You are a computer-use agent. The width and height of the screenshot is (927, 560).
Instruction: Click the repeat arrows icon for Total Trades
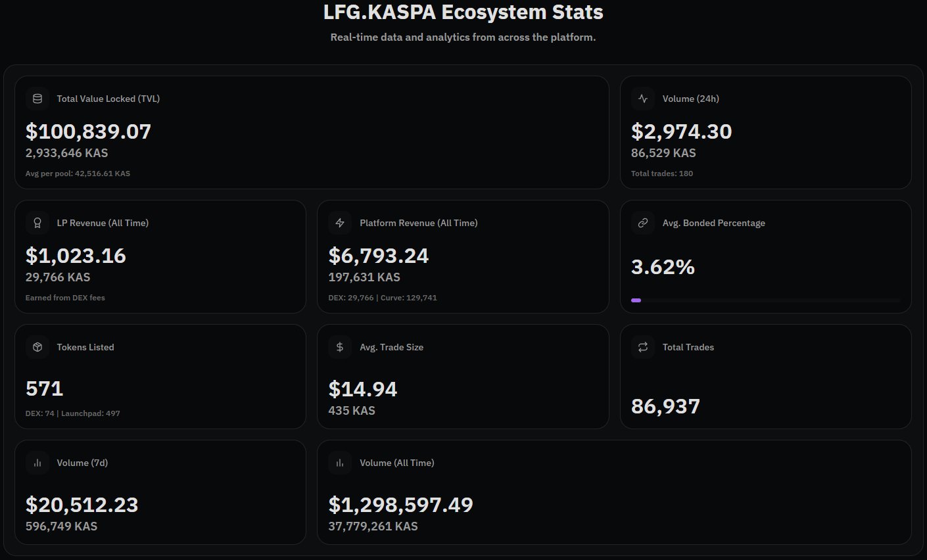[643, 347]
